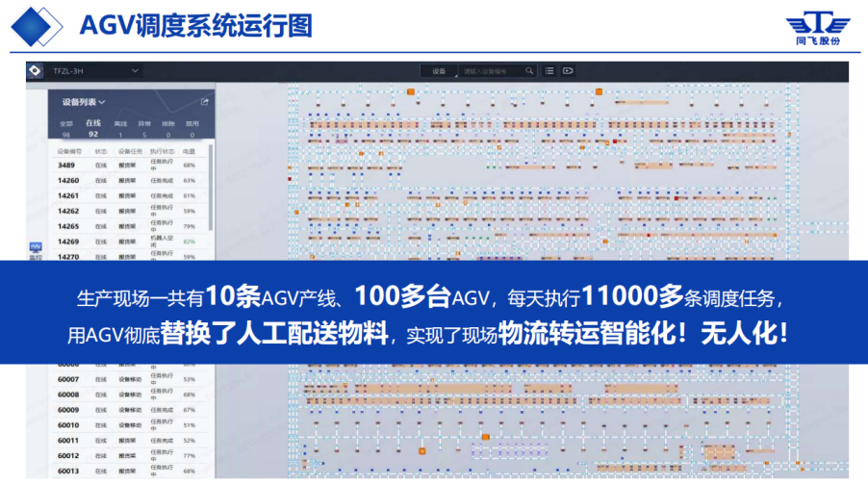Select device row 60013

point(131,471)
